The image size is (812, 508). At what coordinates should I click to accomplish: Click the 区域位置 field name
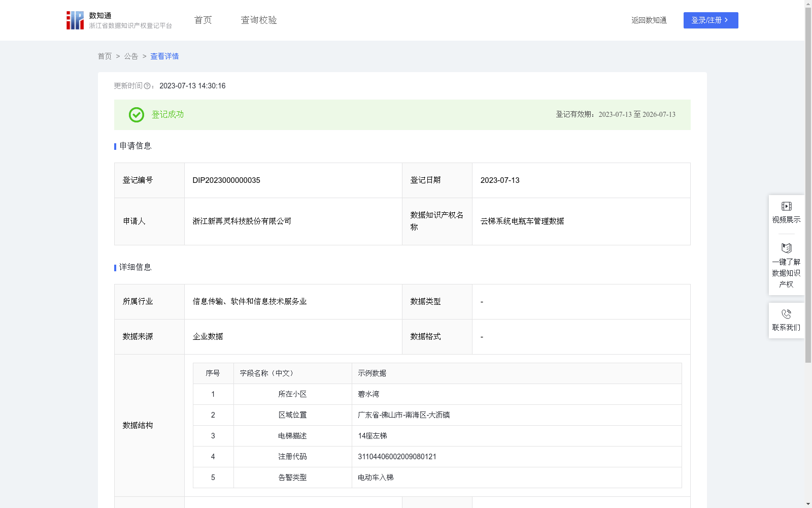(x=292, y=415)
